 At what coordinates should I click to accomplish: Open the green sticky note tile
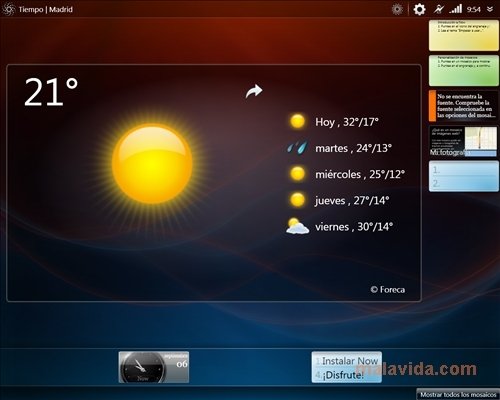click(464, 71)
